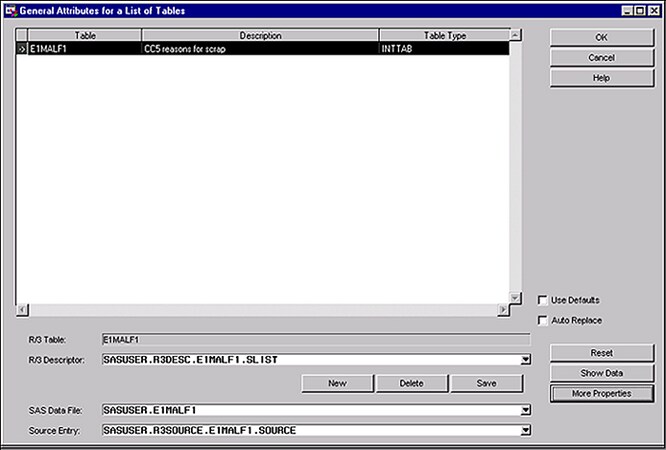Click the OK button
This screenshot has width=666, height=450.
pyautogui.click(x=601, y=37)
